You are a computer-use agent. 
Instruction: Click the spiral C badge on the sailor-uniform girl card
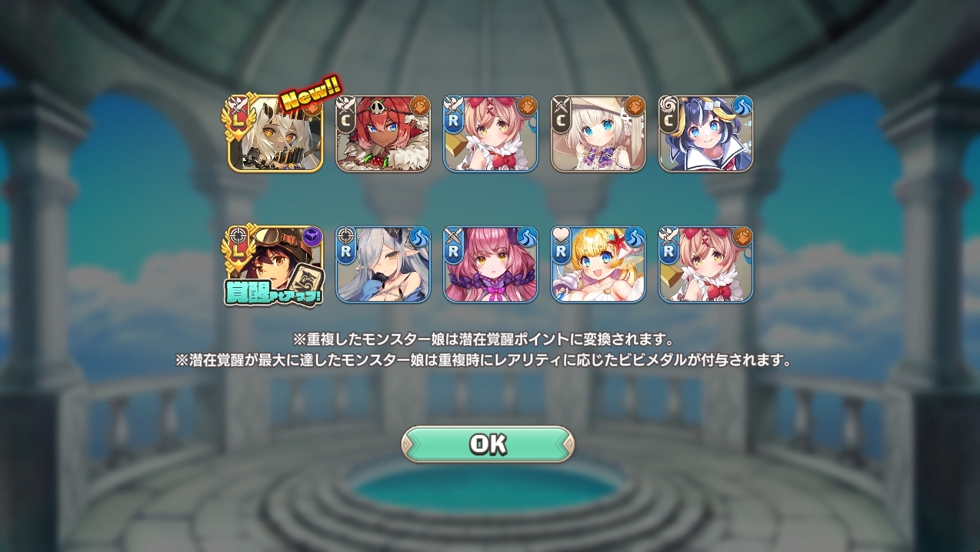coord(669,114)
